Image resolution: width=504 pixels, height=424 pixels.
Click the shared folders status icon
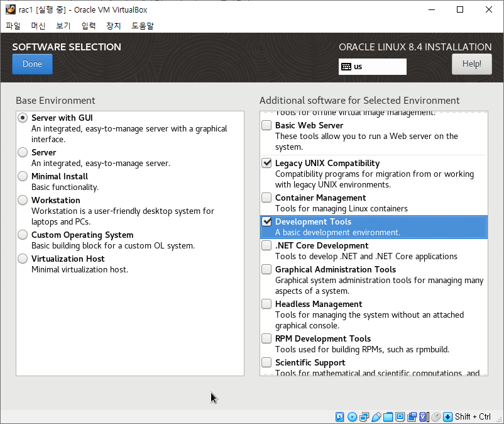(388, 417)
